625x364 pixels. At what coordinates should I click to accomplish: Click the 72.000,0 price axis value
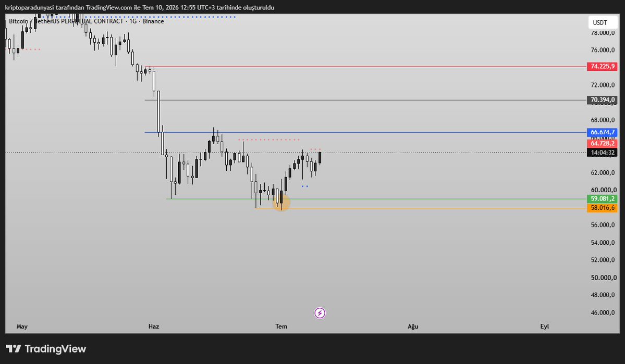click(x=603, y=85)
